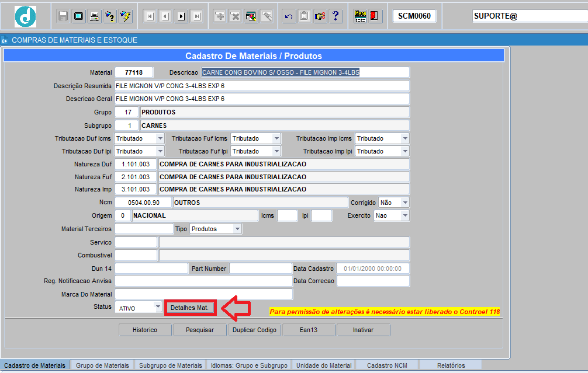588x373 pixels.
Task: Click the save diskette icon
Action: tap(63, 16)
